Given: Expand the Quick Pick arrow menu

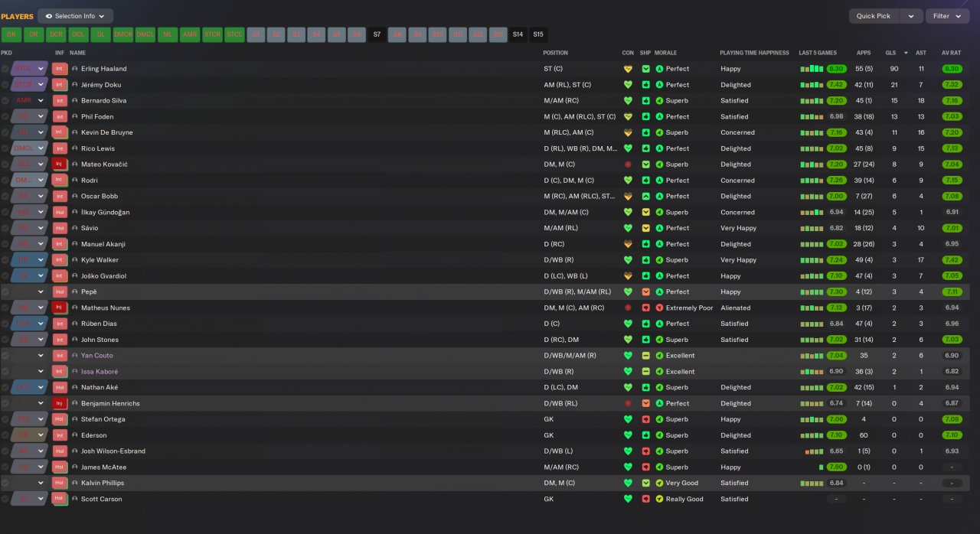Looking at the screenshot, I should (910, 16).
